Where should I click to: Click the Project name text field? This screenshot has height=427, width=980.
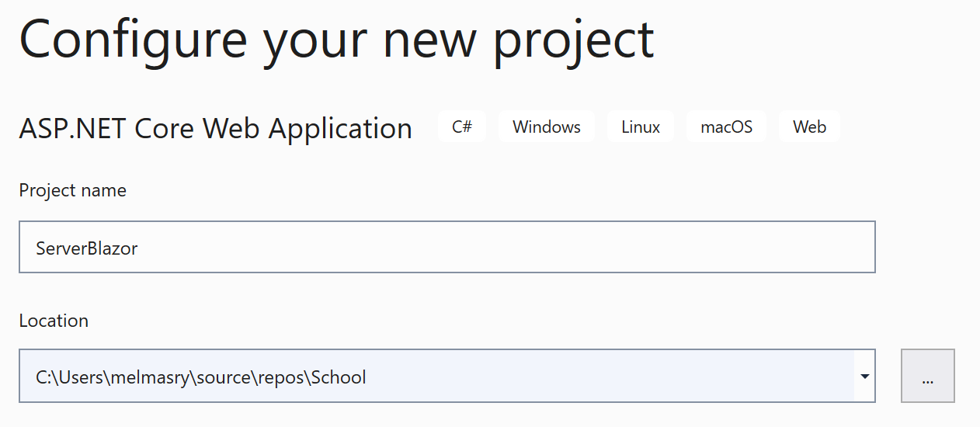447,248
